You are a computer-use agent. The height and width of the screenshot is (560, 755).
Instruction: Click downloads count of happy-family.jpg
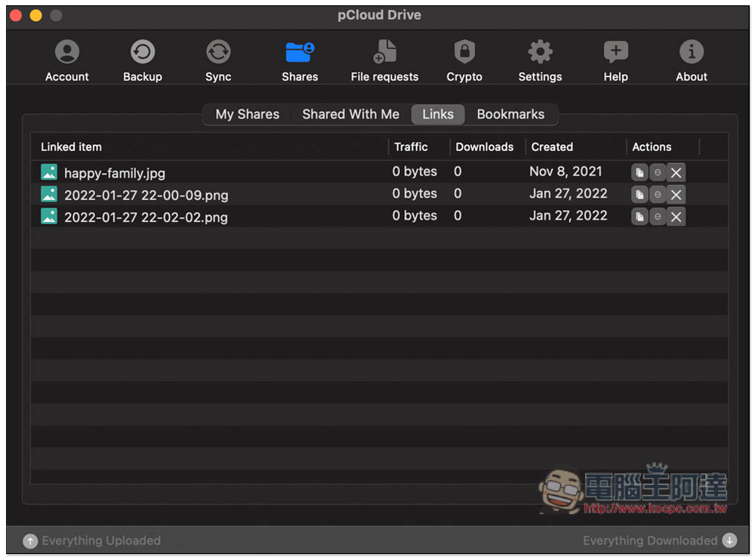tap(458, 171)
